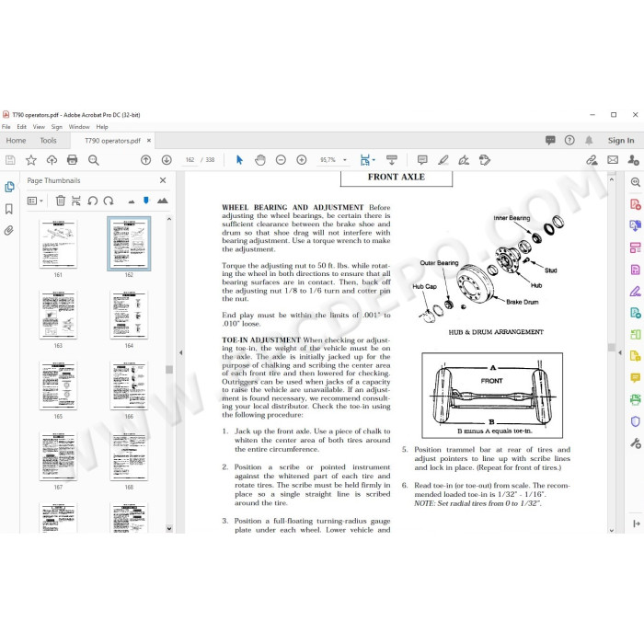Screen dimensions: 644x644
Task: Open More Tools wrench icon
Action: [635, 443]
